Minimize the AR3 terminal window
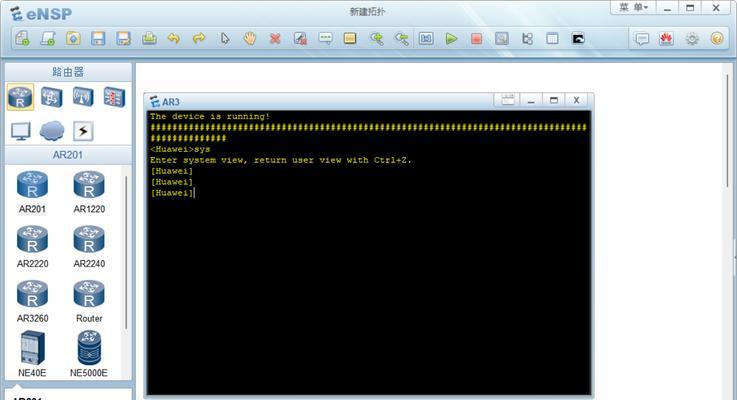The width and height of the screenshot is (737, 400). (x=531, y=100)
